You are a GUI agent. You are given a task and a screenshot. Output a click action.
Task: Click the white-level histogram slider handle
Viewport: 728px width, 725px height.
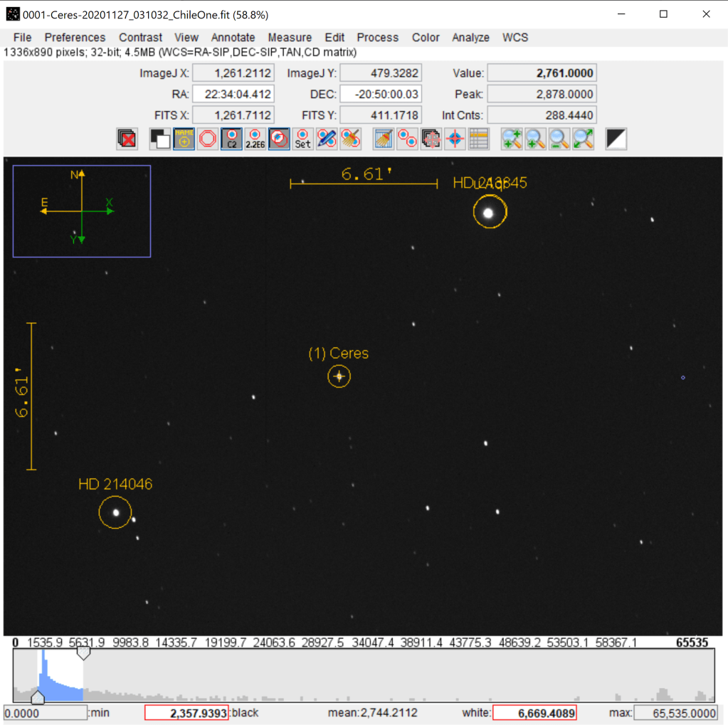click(x=83, y=653)
